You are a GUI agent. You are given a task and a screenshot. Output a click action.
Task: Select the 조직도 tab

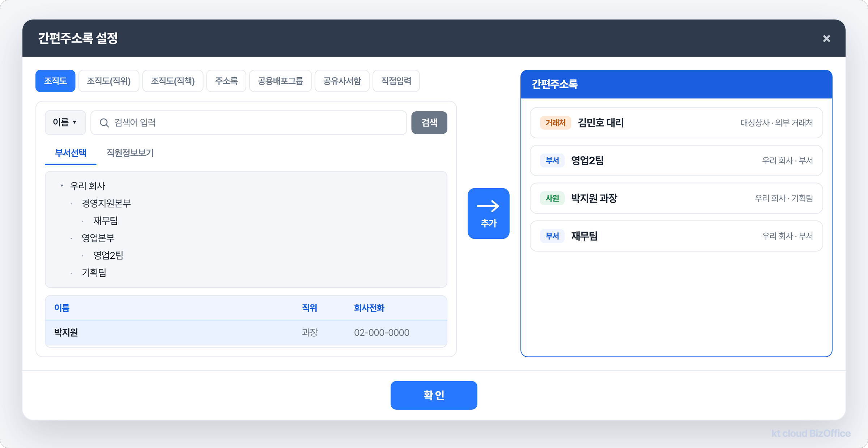click(x=55, y=81)
